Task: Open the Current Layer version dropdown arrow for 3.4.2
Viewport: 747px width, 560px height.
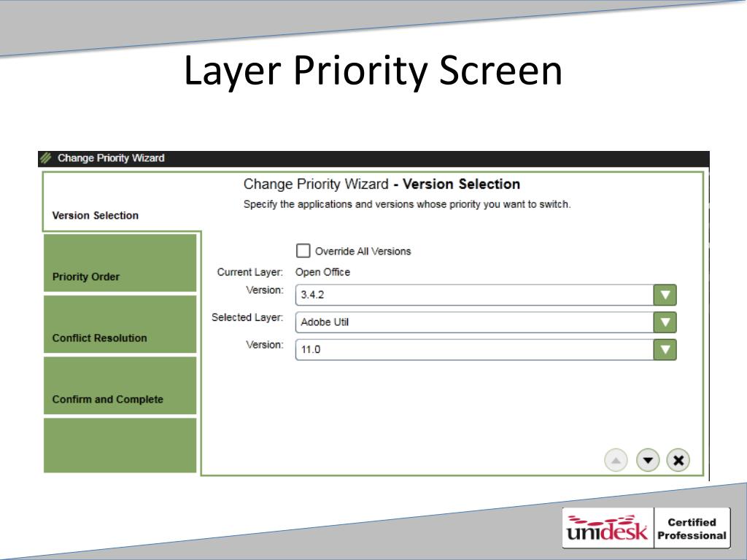Action: pos(665,295)
